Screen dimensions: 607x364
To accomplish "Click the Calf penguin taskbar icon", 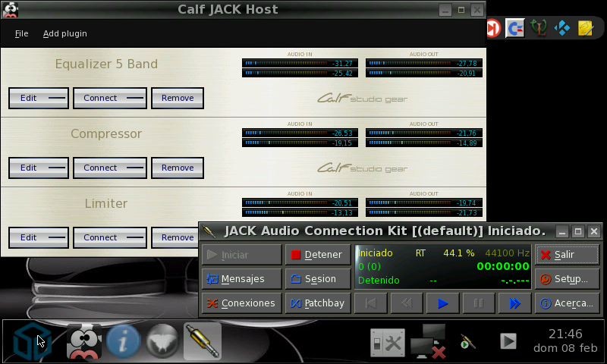I will coord(84,341).
